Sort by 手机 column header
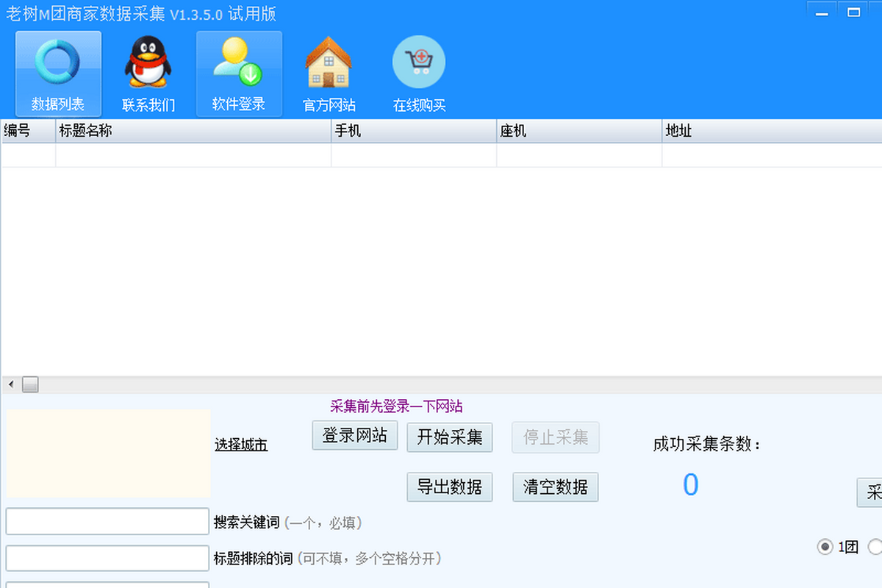Viewport: 882px width, 588px height. click(x=414, y=131)
